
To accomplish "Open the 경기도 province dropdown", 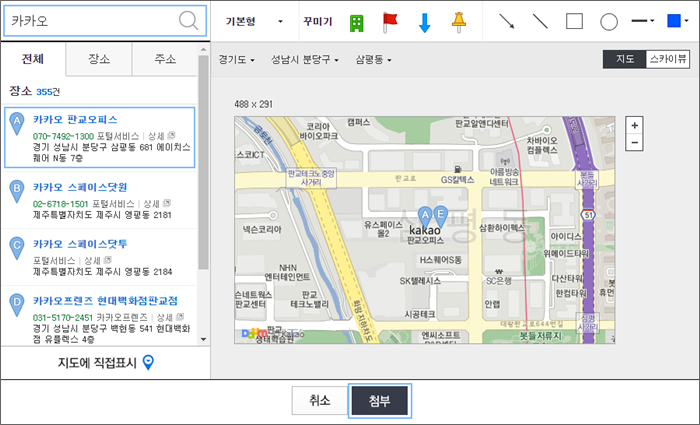I will coord(236,59).
